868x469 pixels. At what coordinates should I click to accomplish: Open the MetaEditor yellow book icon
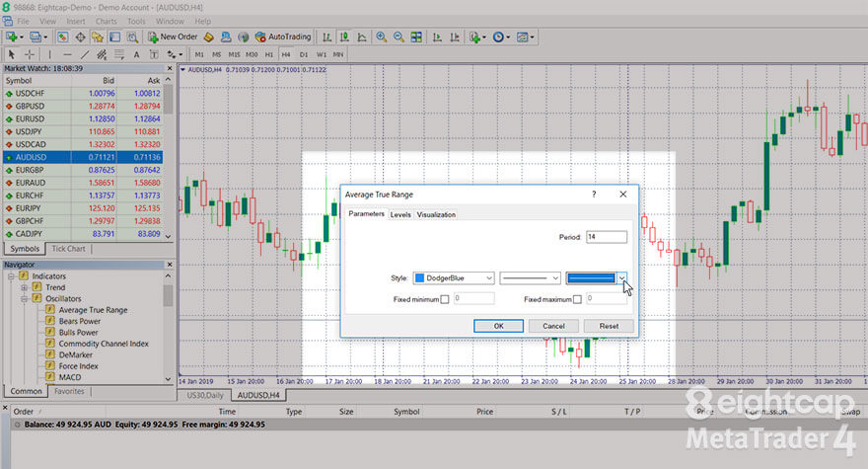[209, 38]
